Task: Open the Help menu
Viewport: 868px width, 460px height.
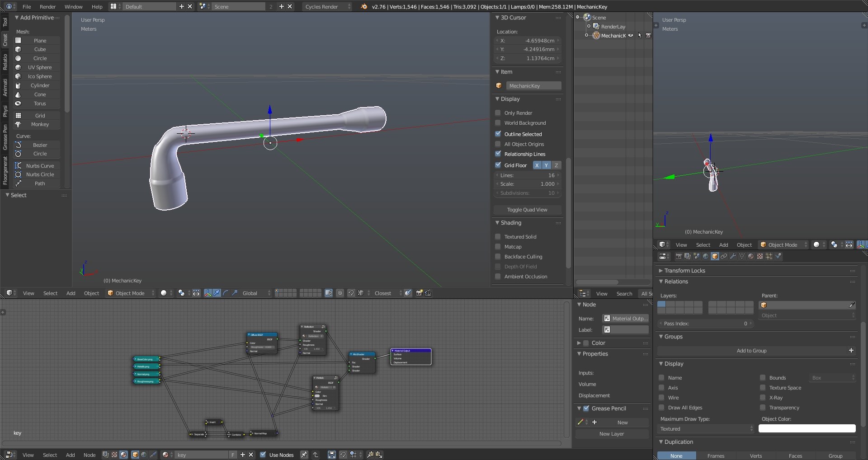Action: (x=97, y=7)
